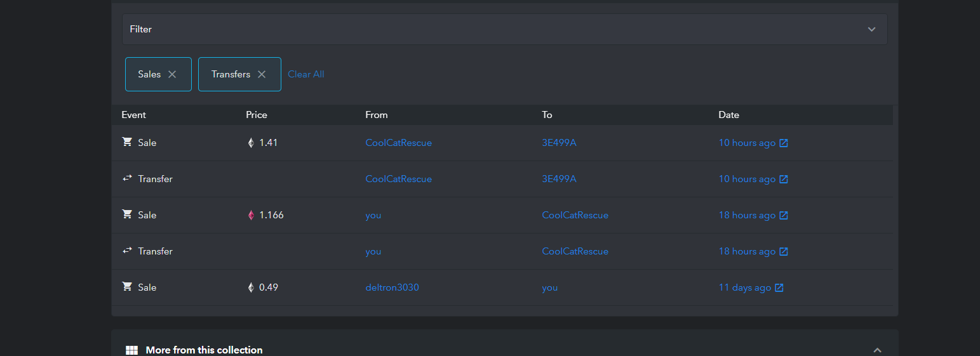Click grid icon beside More from this collection

coord(131,350)
